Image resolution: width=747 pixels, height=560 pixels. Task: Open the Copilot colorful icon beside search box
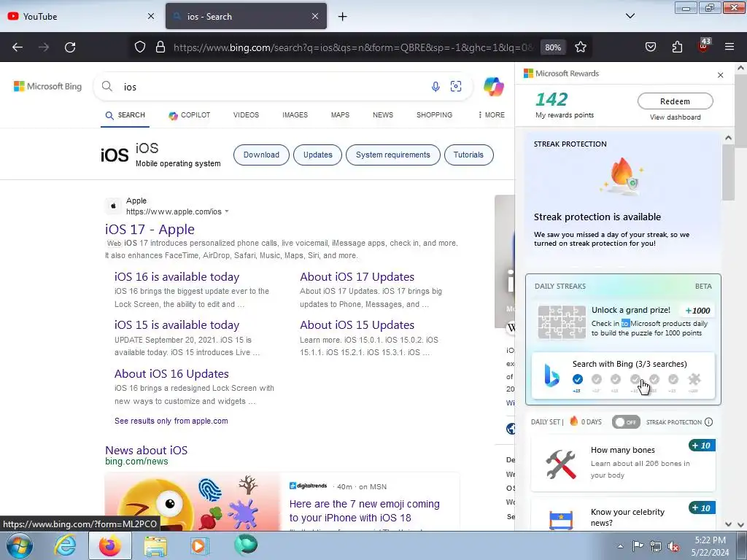click(494, 87)
